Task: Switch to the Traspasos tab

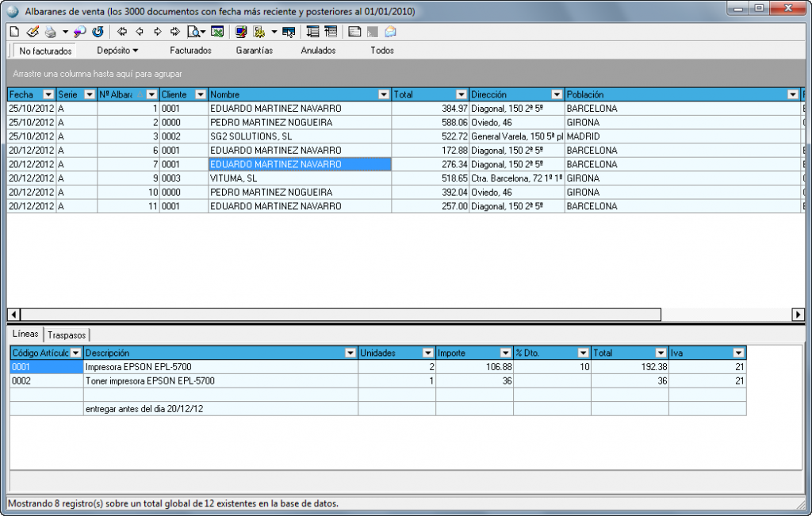Action: 67,335
